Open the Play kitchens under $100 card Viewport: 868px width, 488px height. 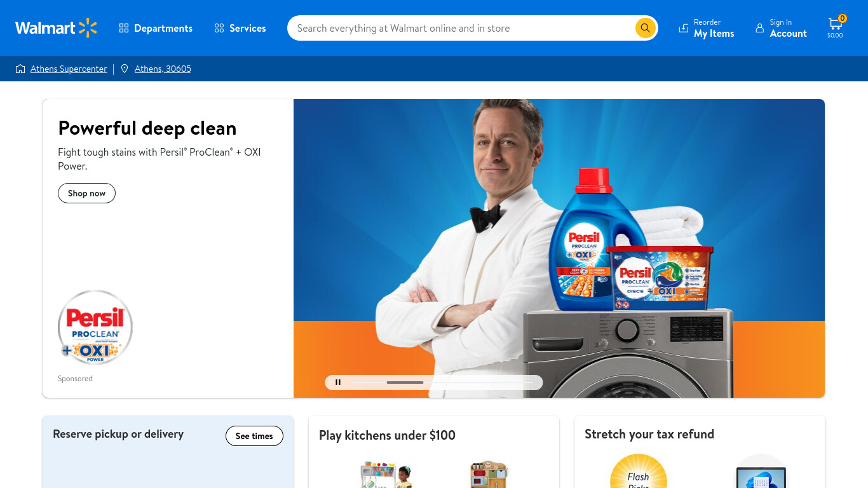point(434,452)
